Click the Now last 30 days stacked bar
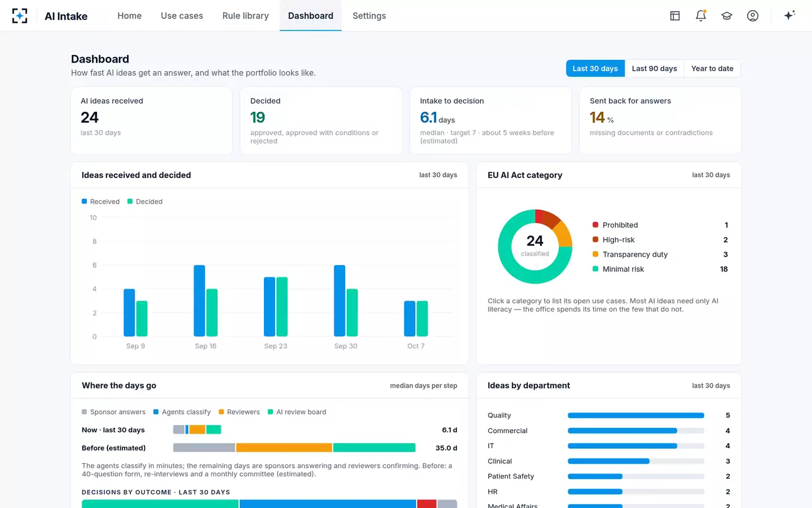 tap(197, 430)
